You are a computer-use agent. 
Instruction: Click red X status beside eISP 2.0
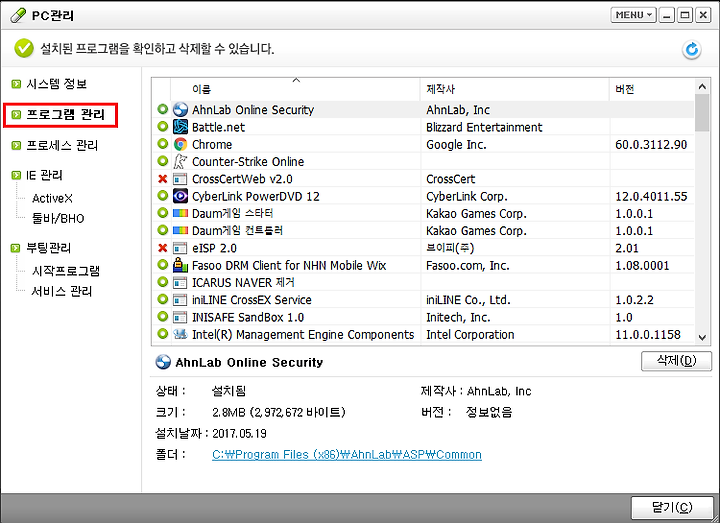pyautogui.click(x=163, y=248)
